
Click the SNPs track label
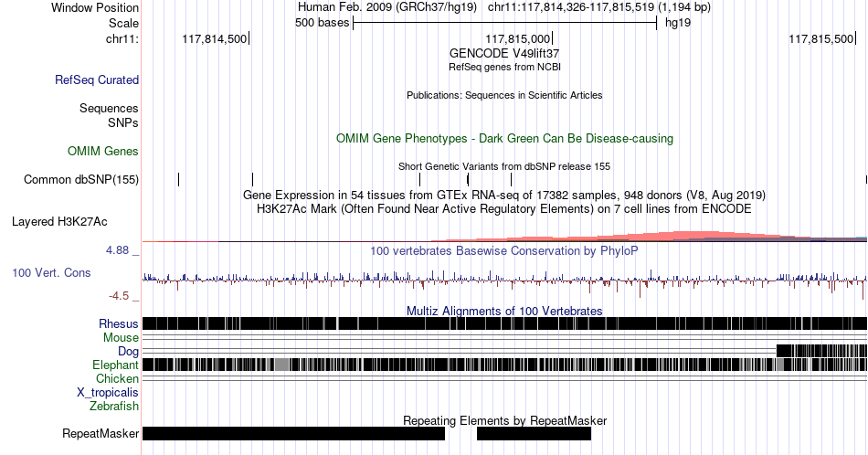click(123, 122)
